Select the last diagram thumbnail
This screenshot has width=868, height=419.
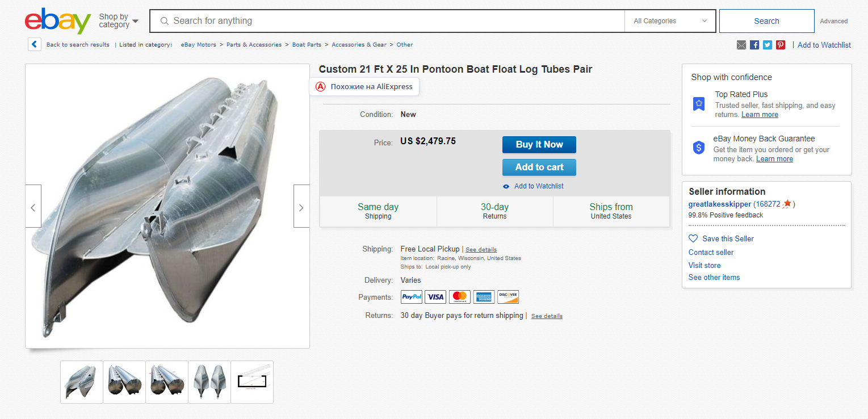click(x=252, y=382)
